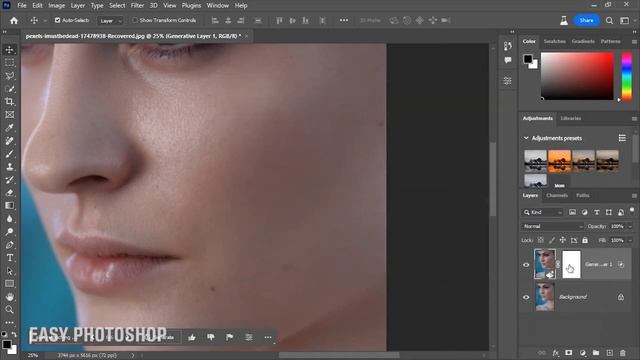Create a new layer group
This screenshot has height=360, width=640.
point(596,353)
